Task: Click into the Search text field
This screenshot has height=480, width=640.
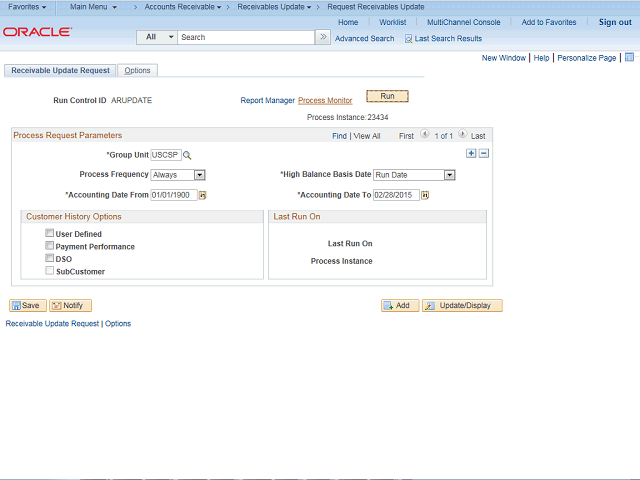Action: [246, 37]
